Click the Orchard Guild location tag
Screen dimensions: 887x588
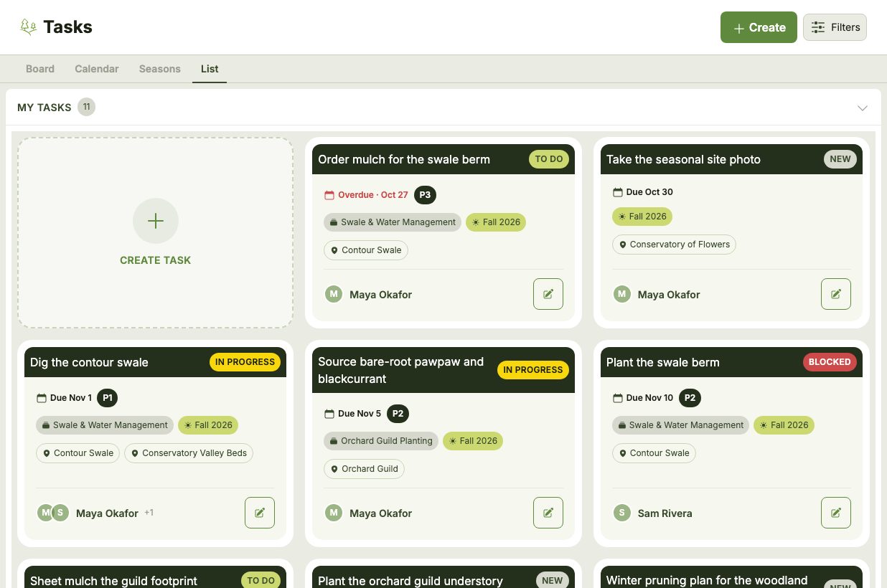(365, 469)
